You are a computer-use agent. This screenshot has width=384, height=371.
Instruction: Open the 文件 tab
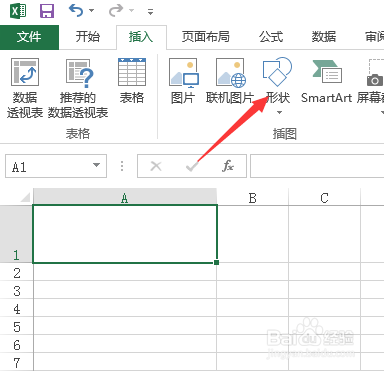29,37
